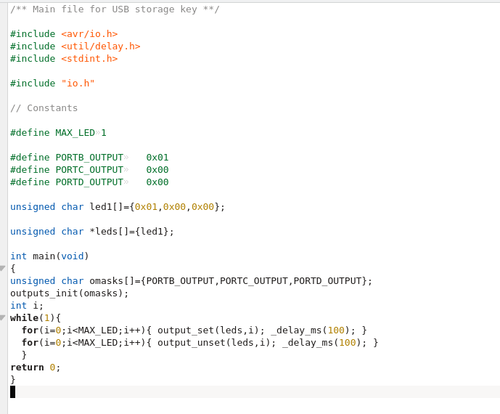This screenshot has height=414, width=500.
Task: Click the "int i;" declaration
Action: (27, 305)
